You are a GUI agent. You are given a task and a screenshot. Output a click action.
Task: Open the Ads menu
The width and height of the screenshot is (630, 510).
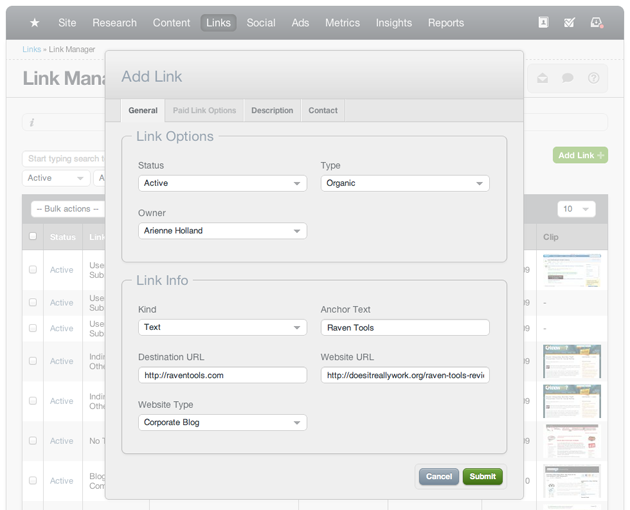click(300, 23)
